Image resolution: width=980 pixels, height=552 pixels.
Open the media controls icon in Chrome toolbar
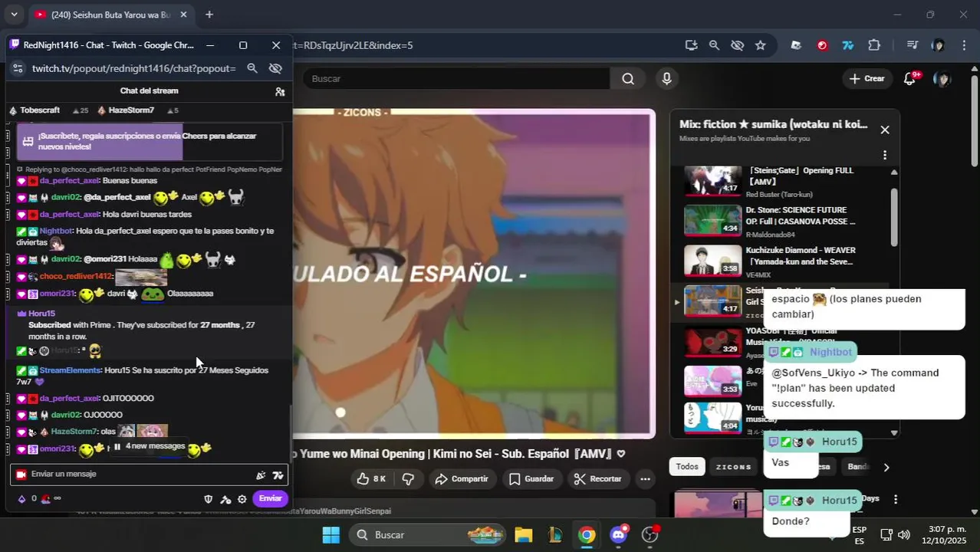coord(912,45)
